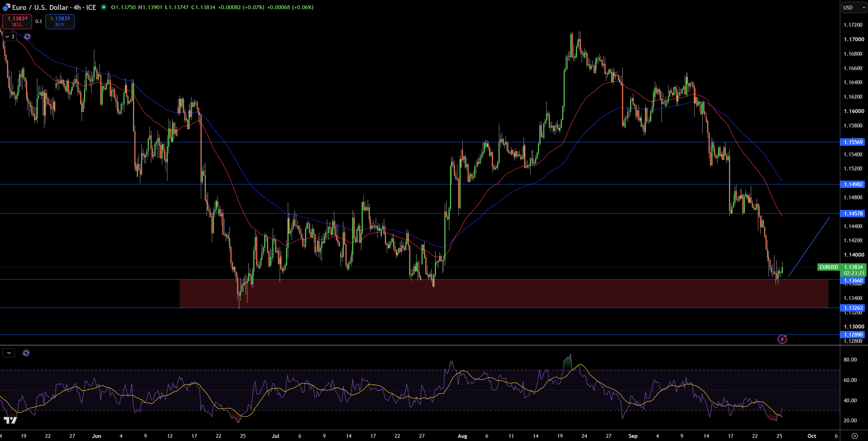Open the USD currency dropdown

854,7
